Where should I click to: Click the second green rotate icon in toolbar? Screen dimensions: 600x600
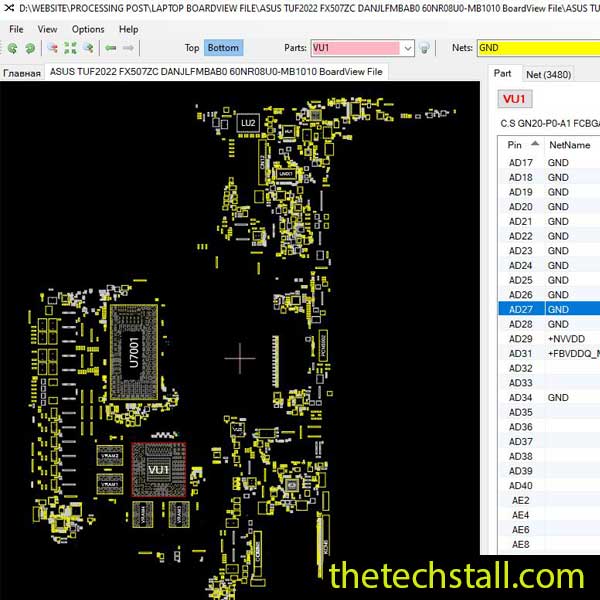[30, 48]
